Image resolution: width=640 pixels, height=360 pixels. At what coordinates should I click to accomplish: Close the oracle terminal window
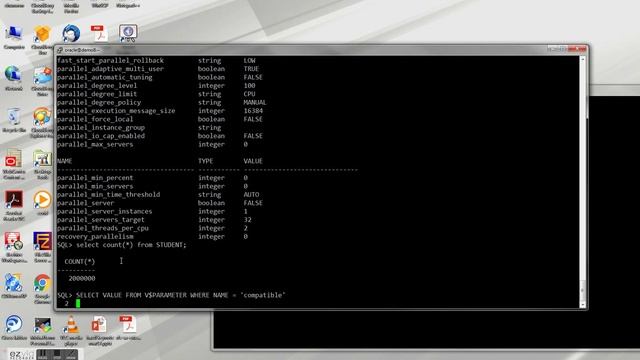[x=578, y=49]
